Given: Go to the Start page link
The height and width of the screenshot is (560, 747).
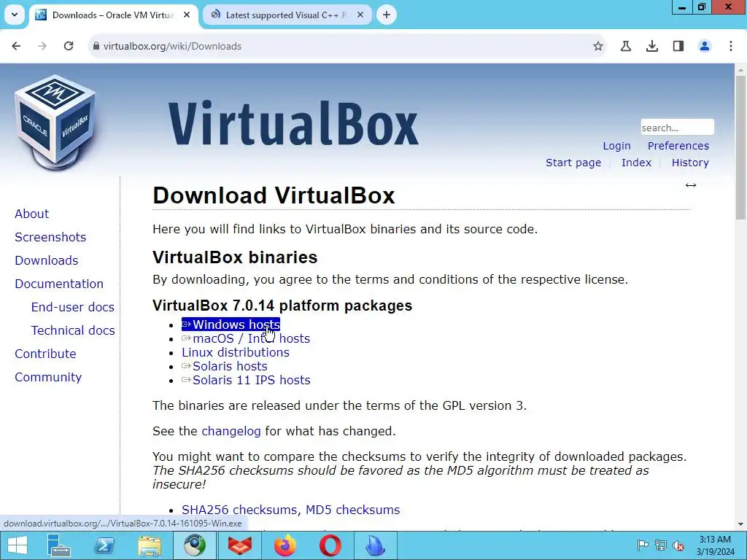Looking at the screenshot, I should pos(573,163).
